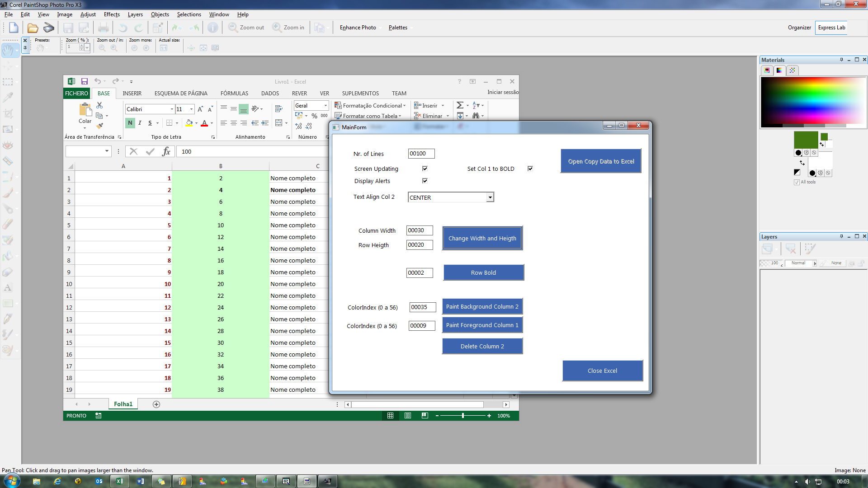
Task: Click the Open folder icon in toolbar
Action: click(x=33, y=28)
